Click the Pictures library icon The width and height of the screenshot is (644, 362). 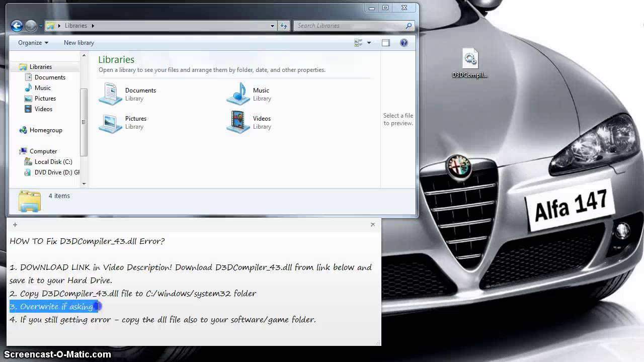[x=110, y=122]
